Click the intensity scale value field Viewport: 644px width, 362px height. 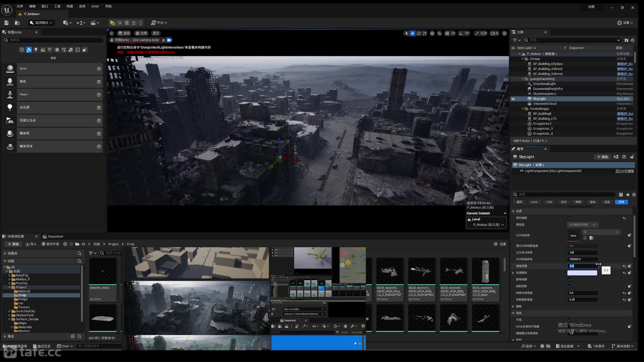[582, 266]
